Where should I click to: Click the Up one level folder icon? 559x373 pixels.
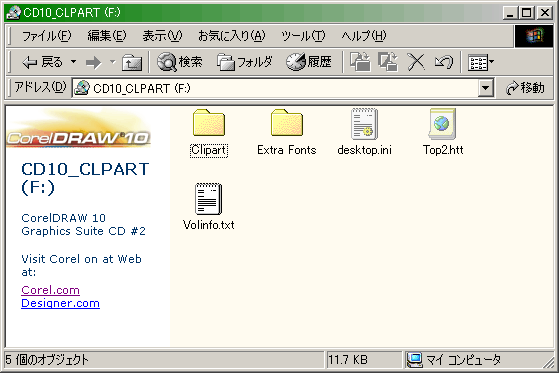click(x=132, y=62)
